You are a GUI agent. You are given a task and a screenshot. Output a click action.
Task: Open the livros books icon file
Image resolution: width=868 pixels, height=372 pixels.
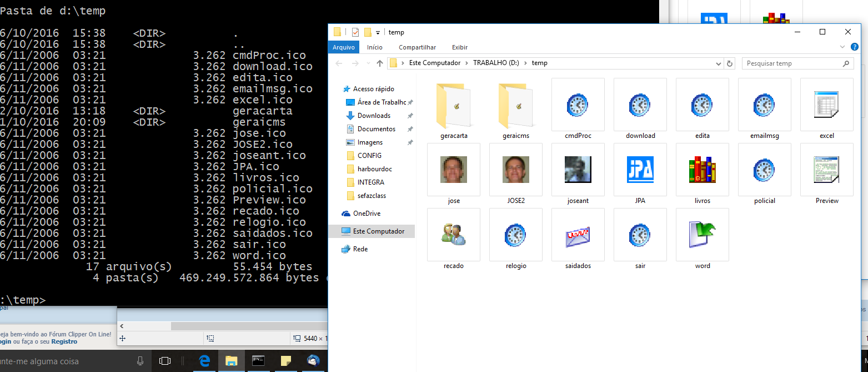click(702, 170)
